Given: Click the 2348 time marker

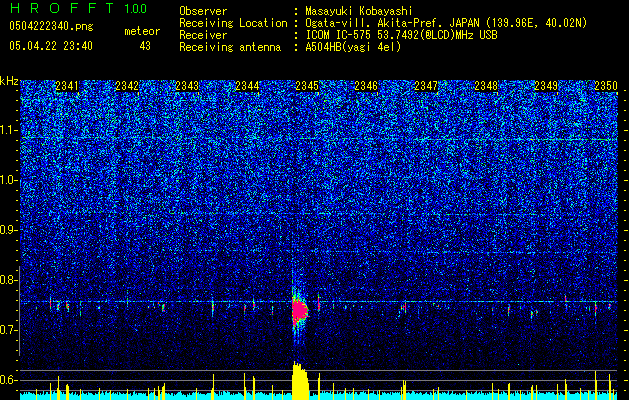Looking at the screenshot, I should (x=486, y=86).
